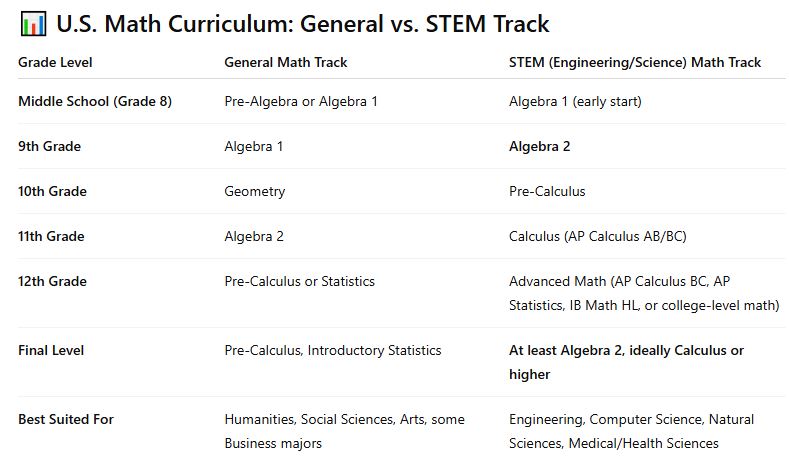
Task: Click the bar chart emoji icon in title
Action: point(30,24)
